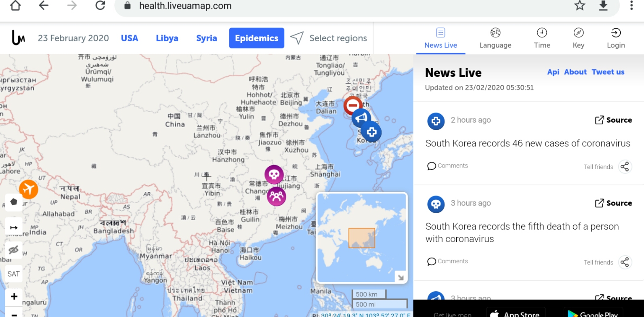This screenshot has height=317, width=644.
Task: Switch to the Syria map region
Action: point(207,38)
